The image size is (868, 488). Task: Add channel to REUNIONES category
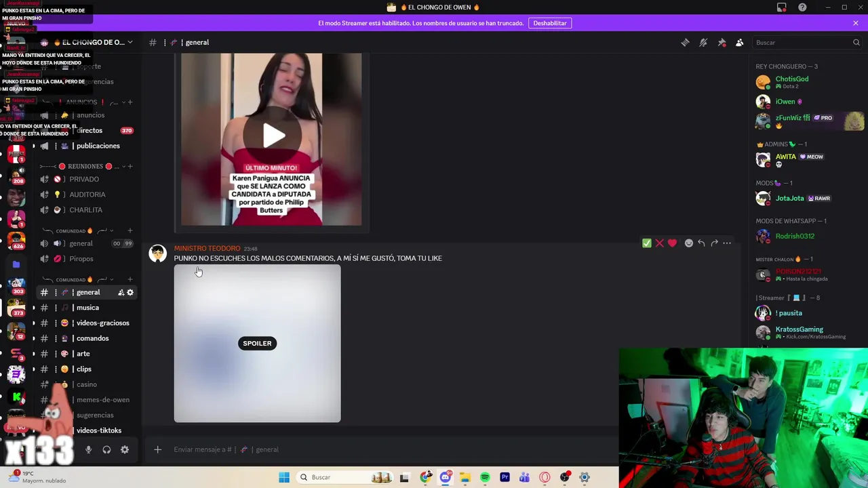coord(130,166)
